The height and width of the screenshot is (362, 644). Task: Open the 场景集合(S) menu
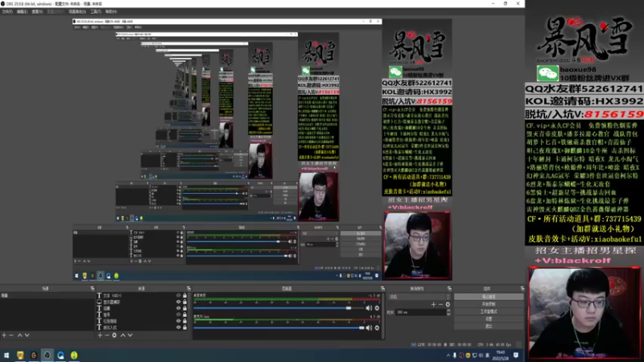(77, 11)
